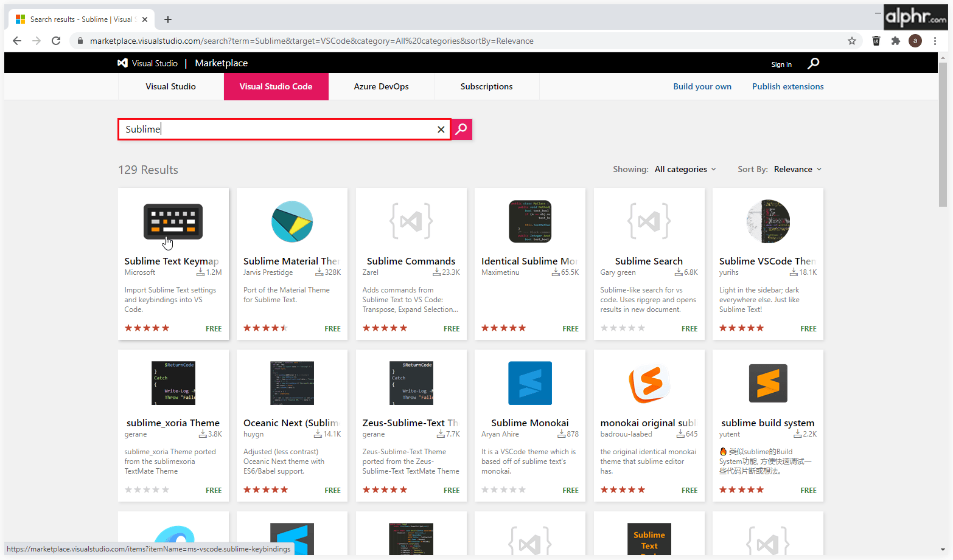Open the header search magnifier icon
Viewport: 953px width, 560px height.
click(814, 63)
